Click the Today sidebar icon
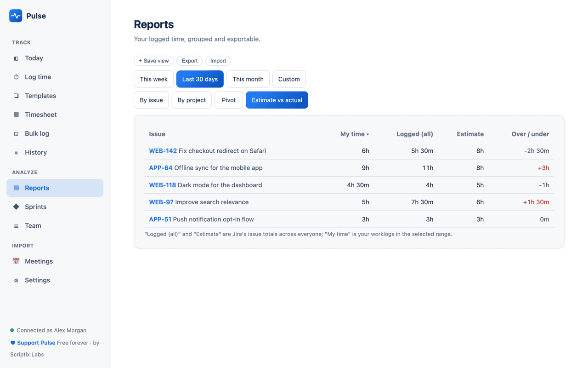Screen dimensions: 588x368 pos(16,58)
